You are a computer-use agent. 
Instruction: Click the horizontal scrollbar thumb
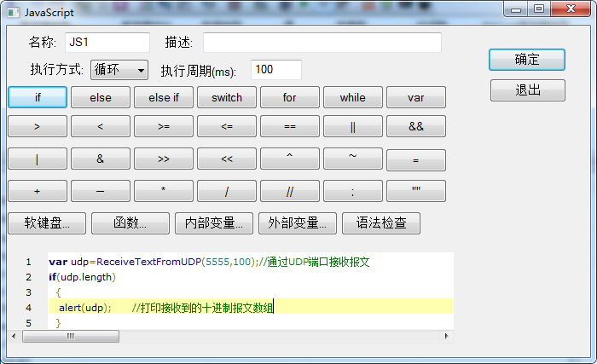[71, 336]
